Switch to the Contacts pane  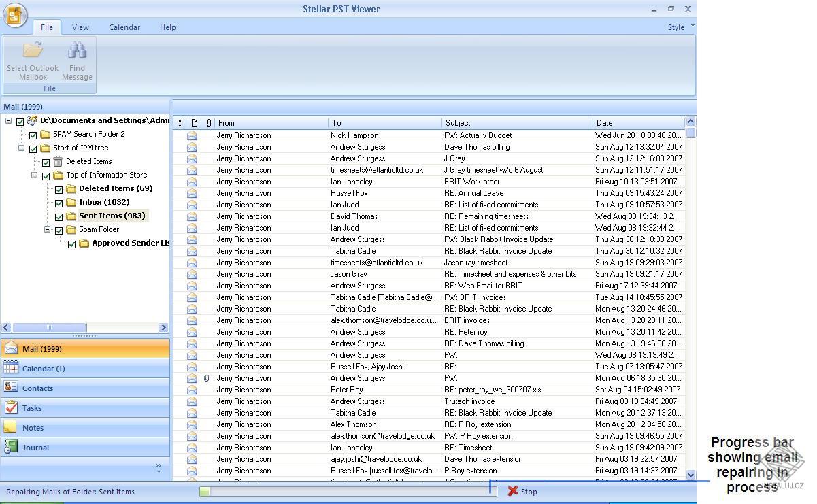tap(10, 388)
